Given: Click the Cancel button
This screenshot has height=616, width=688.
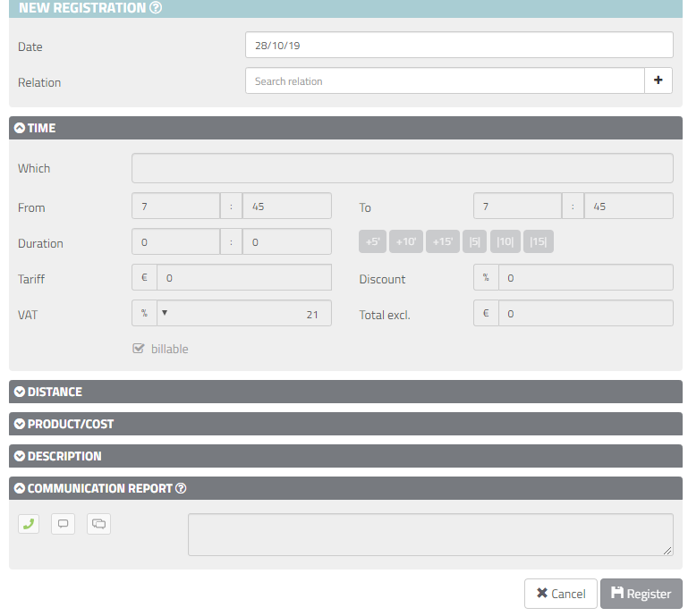Looking at the screenshot, I should (560, 594).
